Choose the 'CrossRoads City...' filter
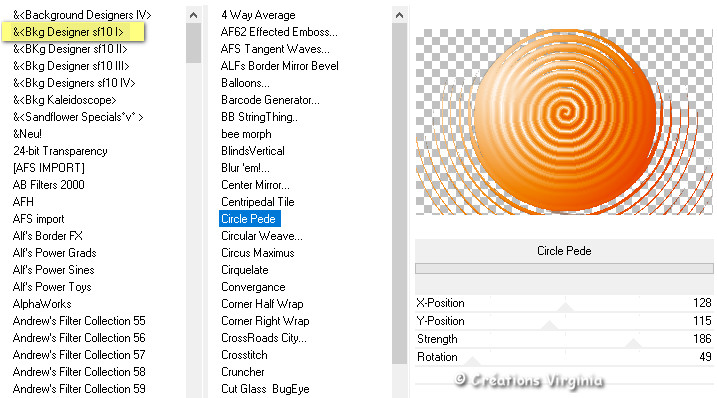 [x=264, y=338]
